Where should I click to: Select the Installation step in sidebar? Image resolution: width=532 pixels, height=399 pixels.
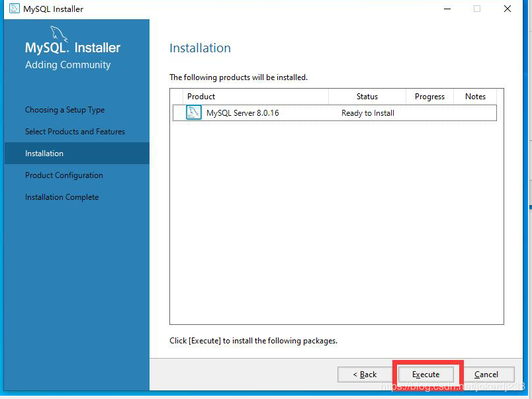tap(77, 154)
